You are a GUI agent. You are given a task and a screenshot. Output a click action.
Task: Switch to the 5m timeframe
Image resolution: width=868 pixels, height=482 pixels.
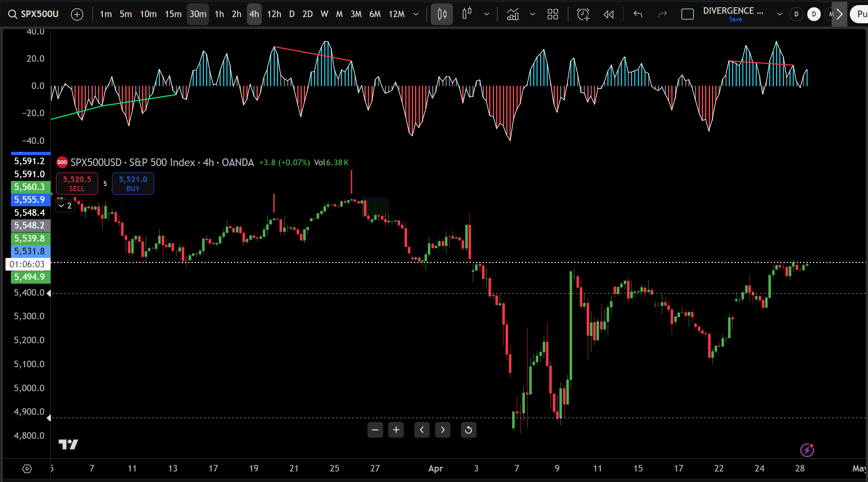pos(126,14)
